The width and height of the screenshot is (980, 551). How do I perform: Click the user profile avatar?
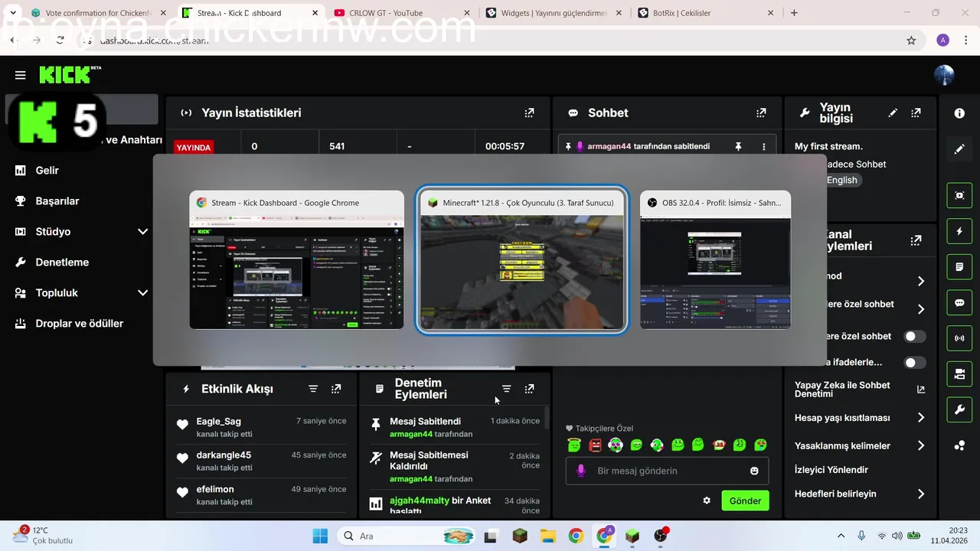point(944,75)
